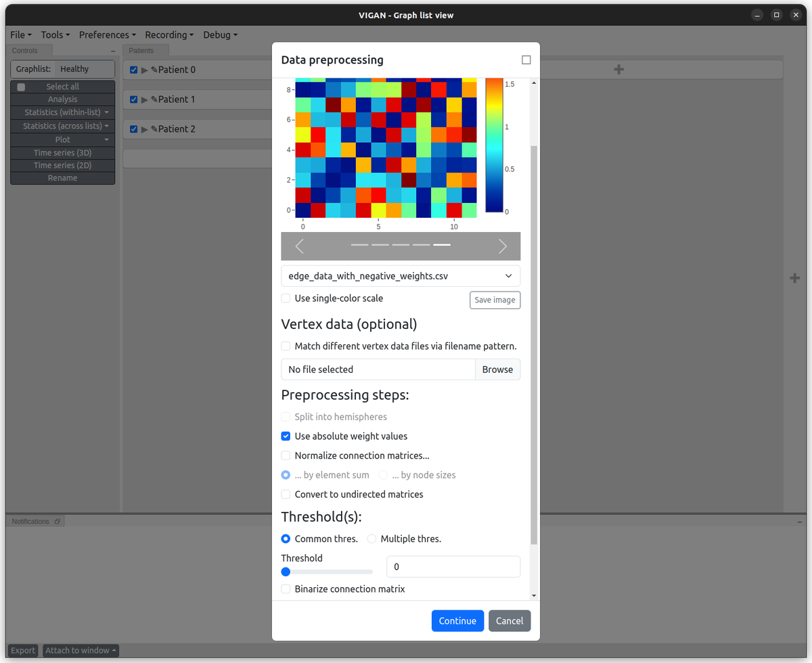Click the carousel next arrow
The width and height of the screenshot is (812, 663).
[x=502, y=246]
